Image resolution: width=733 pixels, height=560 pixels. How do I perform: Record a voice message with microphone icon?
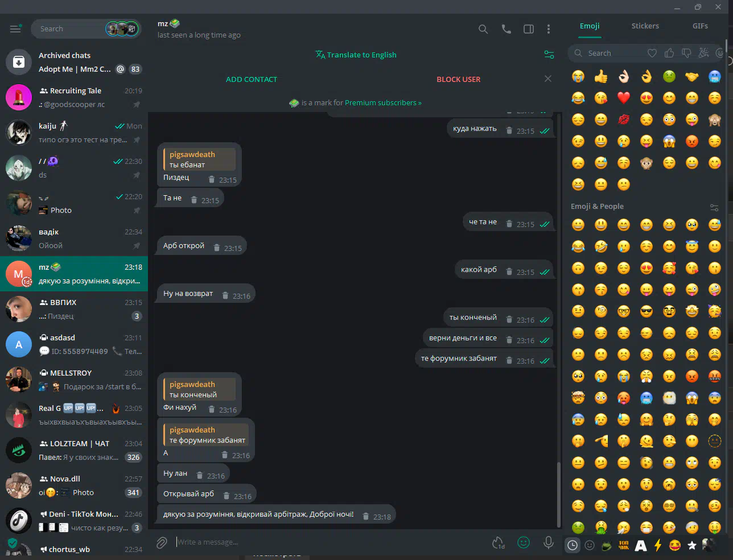[x=549, y=542]
